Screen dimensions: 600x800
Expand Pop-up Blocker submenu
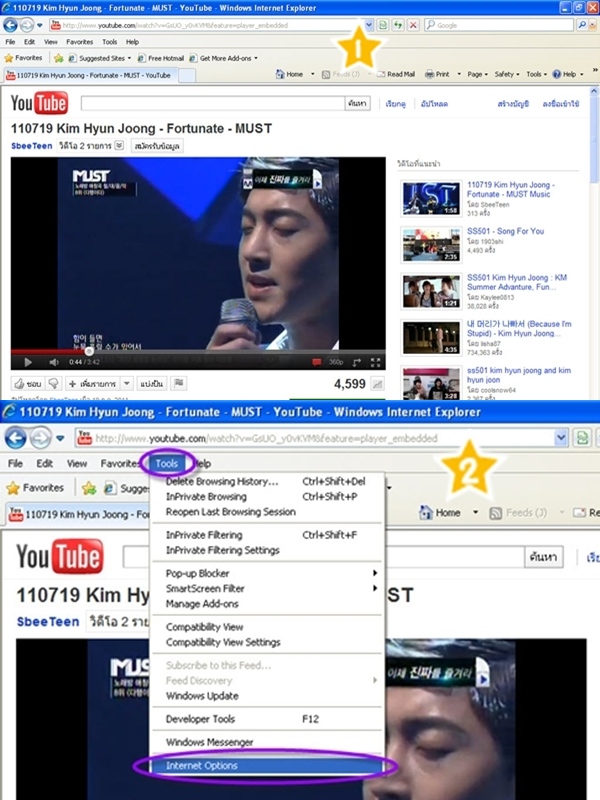[x=266, y=573]
